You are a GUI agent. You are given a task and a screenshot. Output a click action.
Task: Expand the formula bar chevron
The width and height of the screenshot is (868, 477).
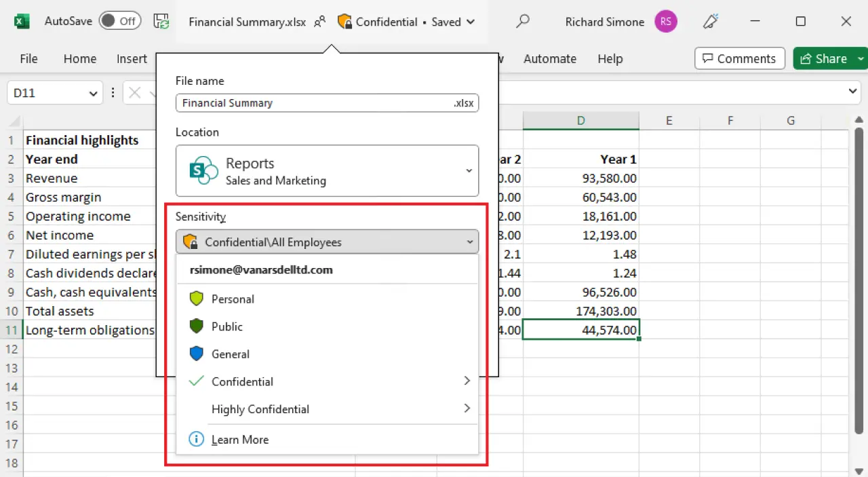[x=853, y=92]
